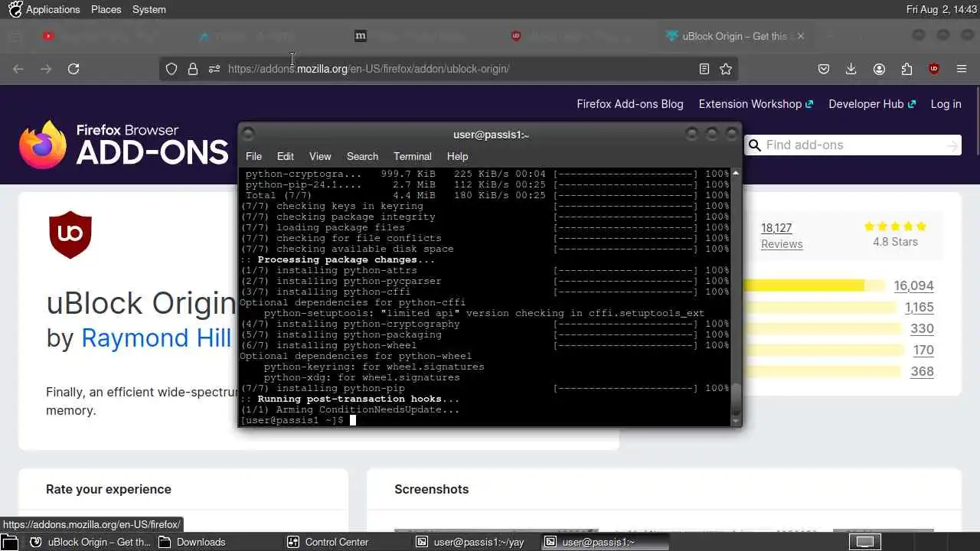This screenshot has width=980, height=551.
Task: Open Developer Hub link
Action: coord(872,104)
